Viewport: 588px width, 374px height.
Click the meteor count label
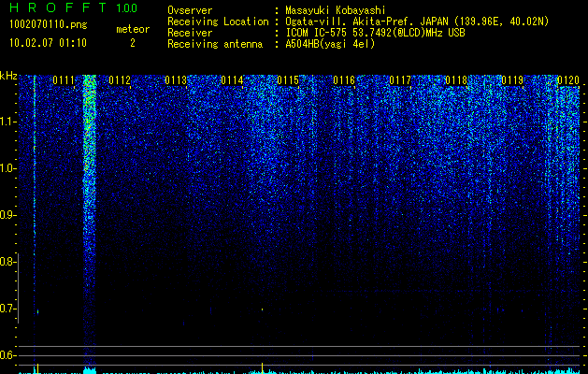point(133,29)
